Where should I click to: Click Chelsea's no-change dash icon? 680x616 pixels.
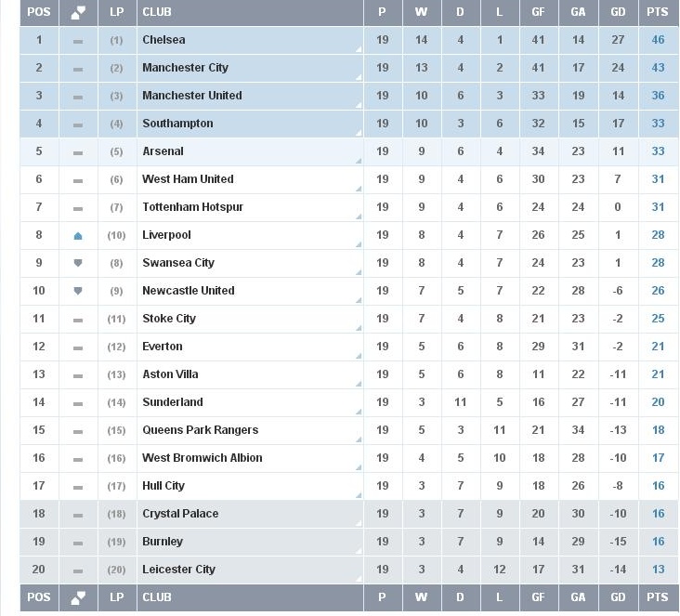78,41
